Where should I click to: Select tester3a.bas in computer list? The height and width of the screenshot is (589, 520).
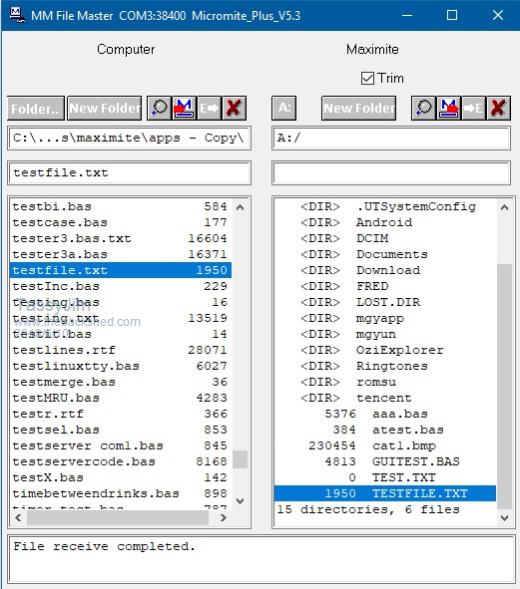(120, 254)
